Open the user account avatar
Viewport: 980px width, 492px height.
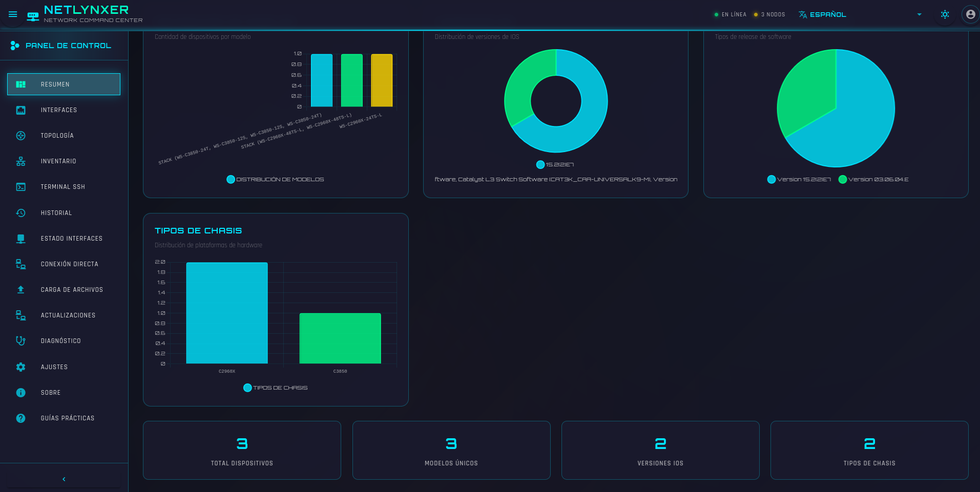tap(970, 14)
